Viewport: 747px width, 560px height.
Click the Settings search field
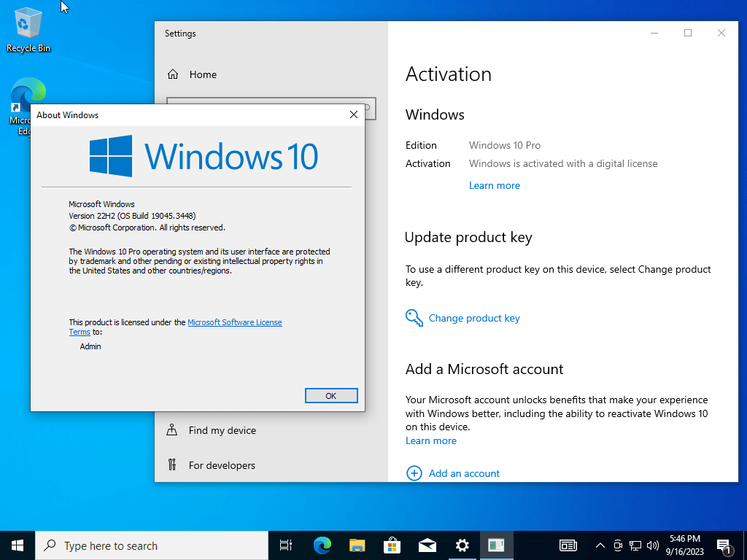(x=370, y=109)
